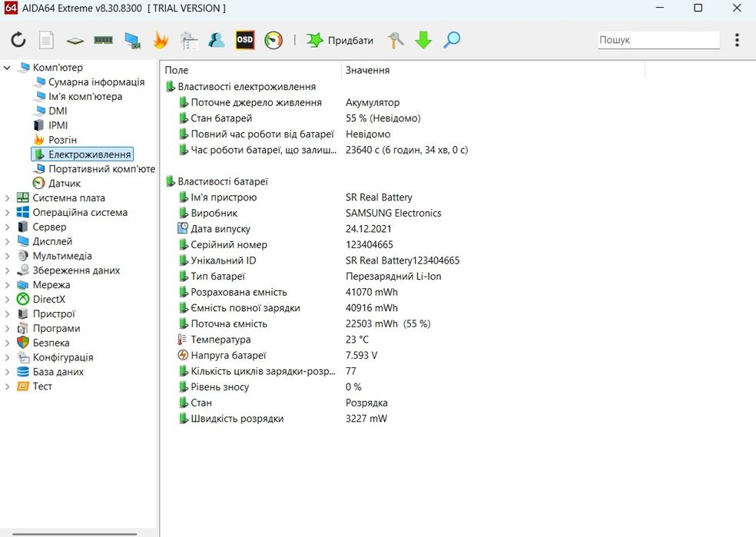Open the DMI tree entry
756x537 pixels.
coord(58,111)
